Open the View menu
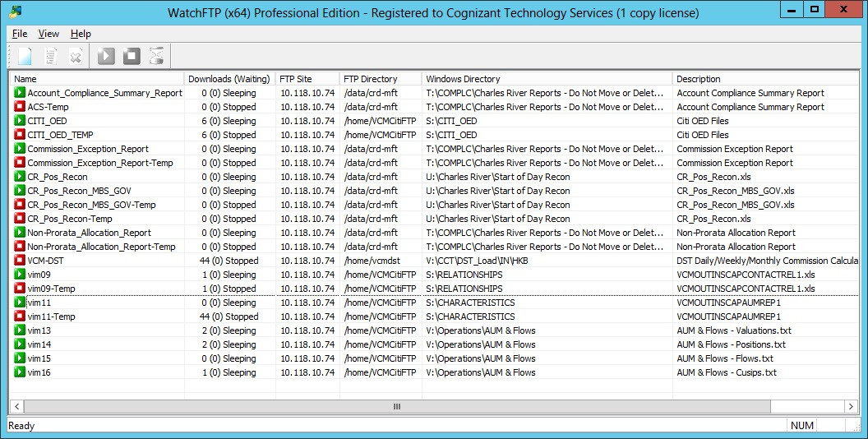This screenshot has height=439, width=868. 48,34
